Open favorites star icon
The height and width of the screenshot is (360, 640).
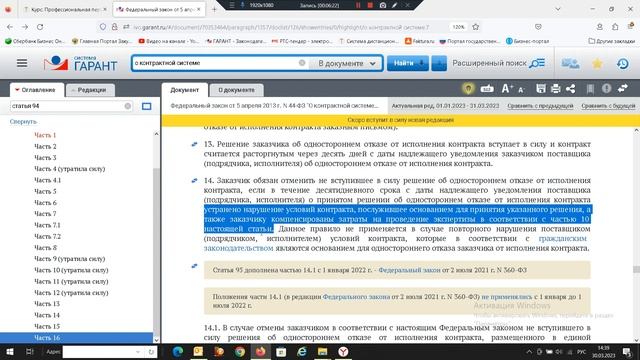coord(597,63)
